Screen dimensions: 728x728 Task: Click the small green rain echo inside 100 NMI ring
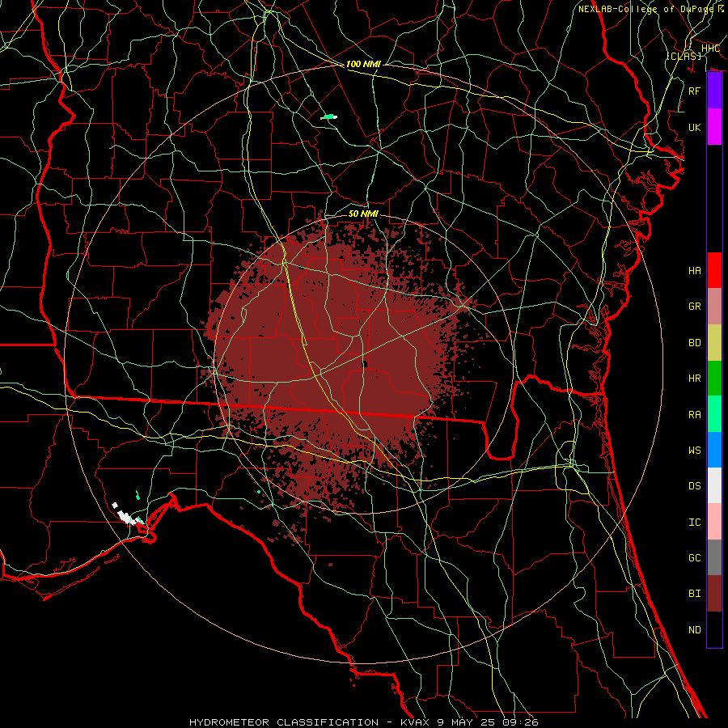pos(328,117)
